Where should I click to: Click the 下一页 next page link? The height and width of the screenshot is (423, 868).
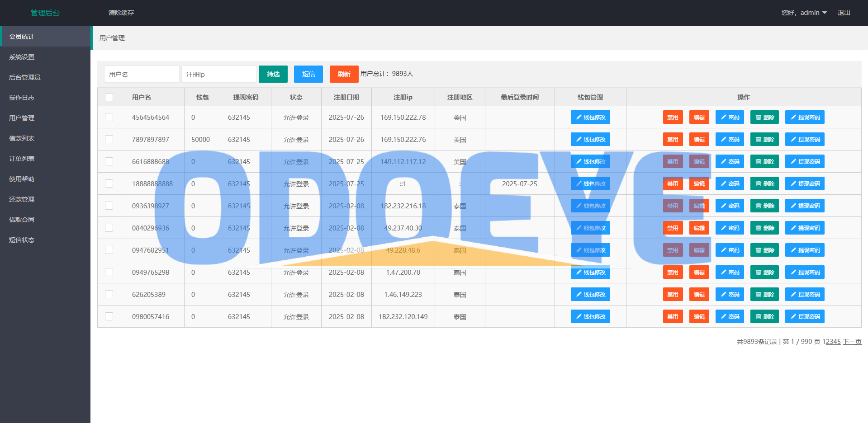coord(852,342)
